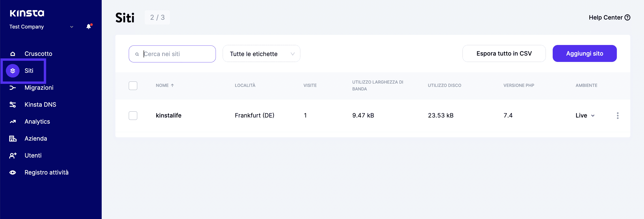The image size is (644, 219).
Task: Open the Migrazioni icon in sidebar
Action: coord(12,88)
